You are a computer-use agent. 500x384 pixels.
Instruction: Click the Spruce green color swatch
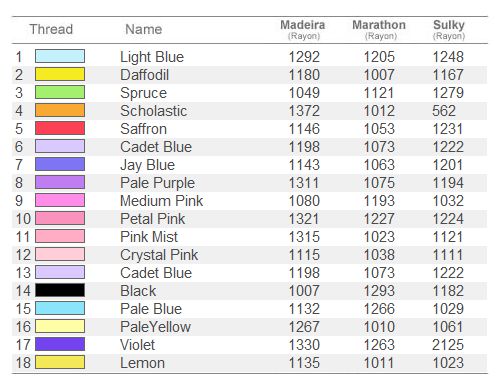tap(60, 92)
